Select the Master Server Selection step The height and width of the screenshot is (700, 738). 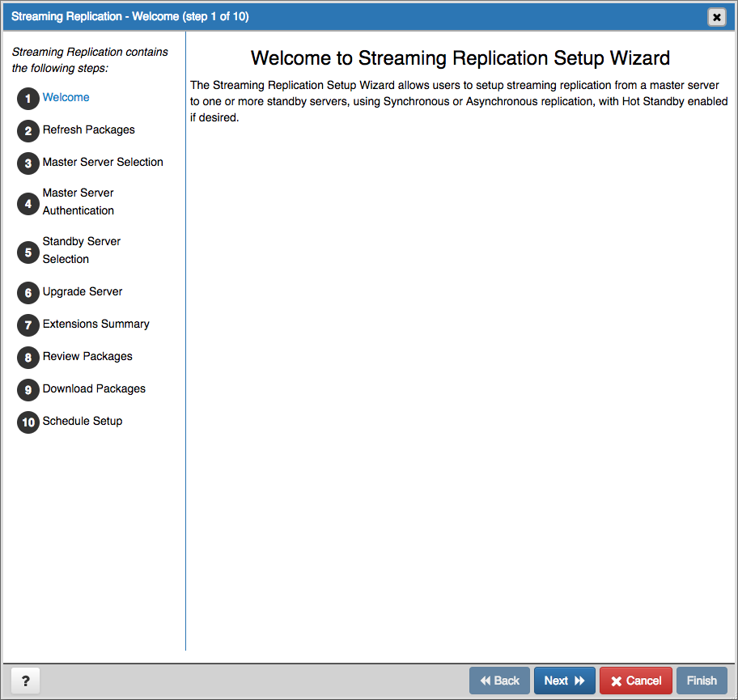tap(103, 162)
